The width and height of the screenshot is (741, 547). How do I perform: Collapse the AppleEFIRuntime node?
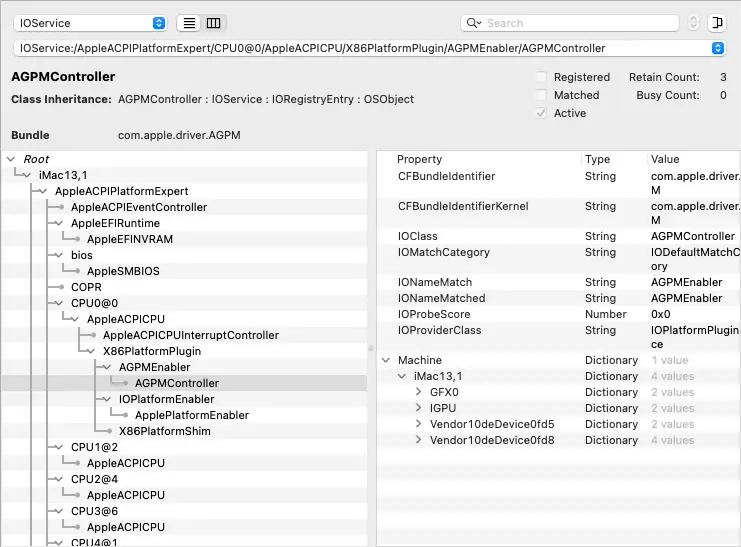[59, 223]
